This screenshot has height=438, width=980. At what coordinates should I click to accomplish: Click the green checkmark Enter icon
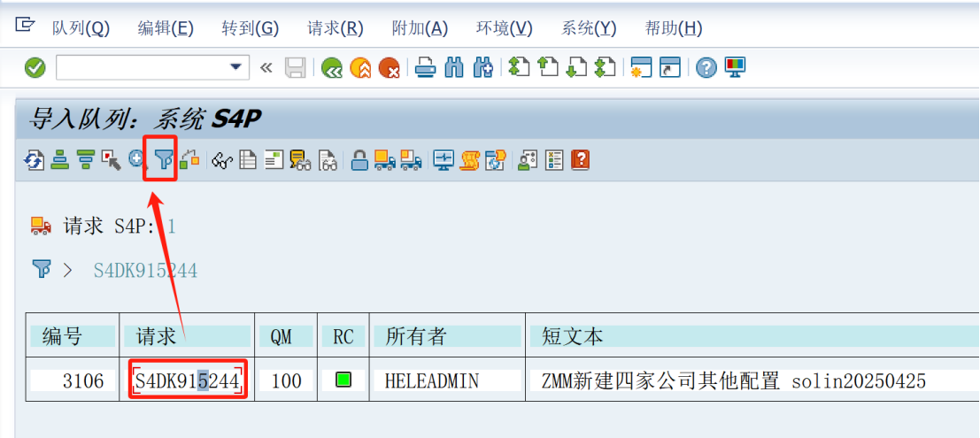[35, 67]
